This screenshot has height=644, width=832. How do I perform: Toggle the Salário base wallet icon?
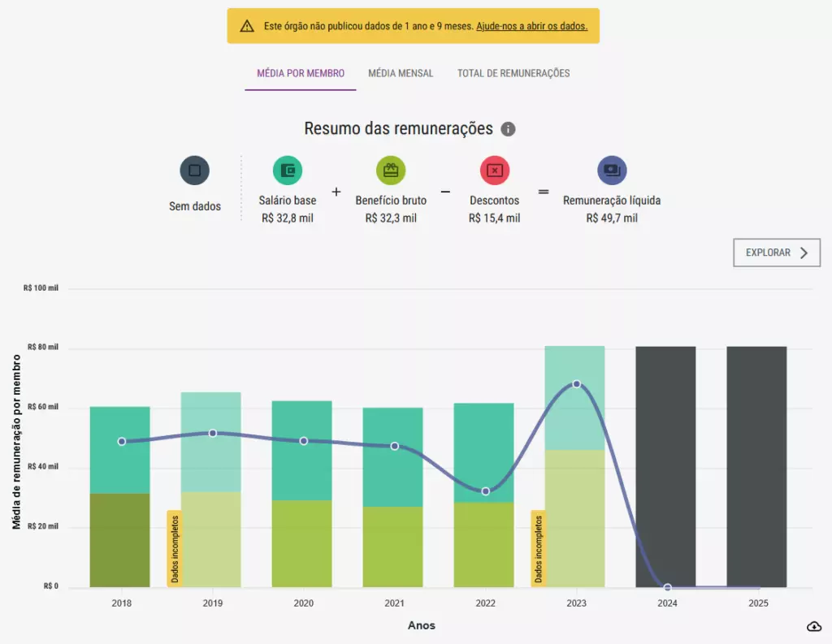[288, 171]
